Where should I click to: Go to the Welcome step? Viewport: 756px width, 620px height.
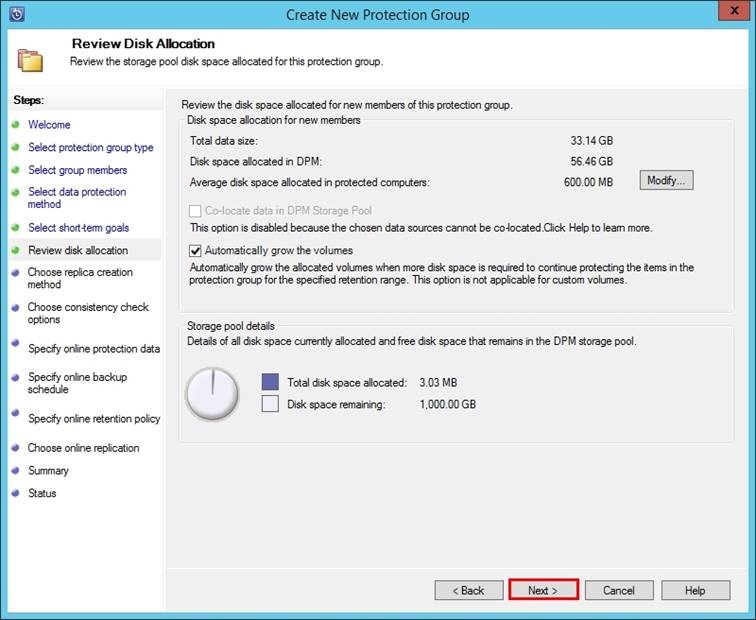click(49, 124)
